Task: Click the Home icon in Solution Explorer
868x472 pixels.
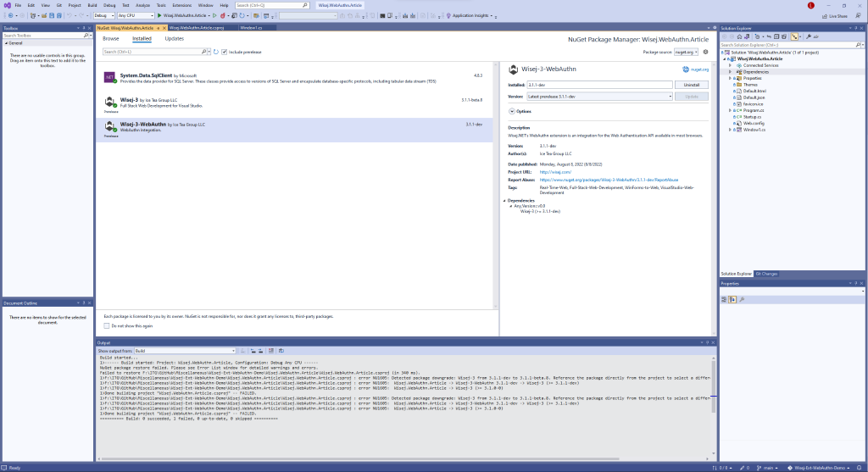Action: pyautogui.click(x=739, y=36)
